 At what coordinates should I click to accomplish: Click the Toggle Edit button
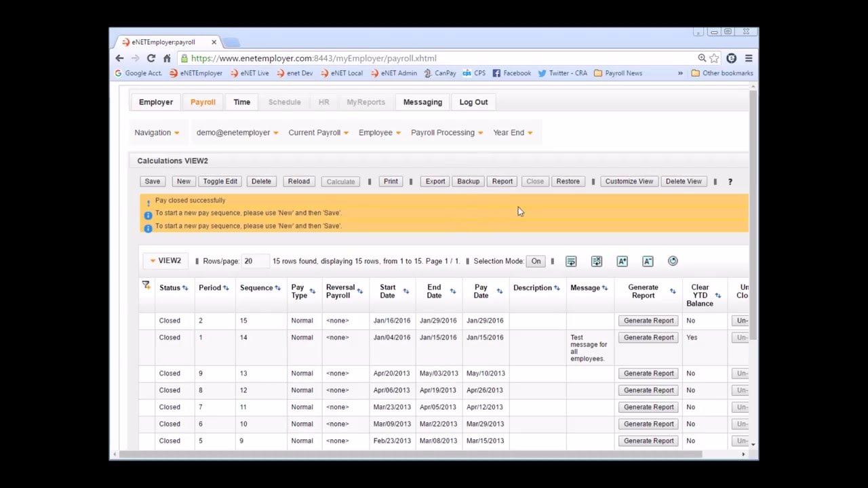pyautogui.click(x=220, y=182)
